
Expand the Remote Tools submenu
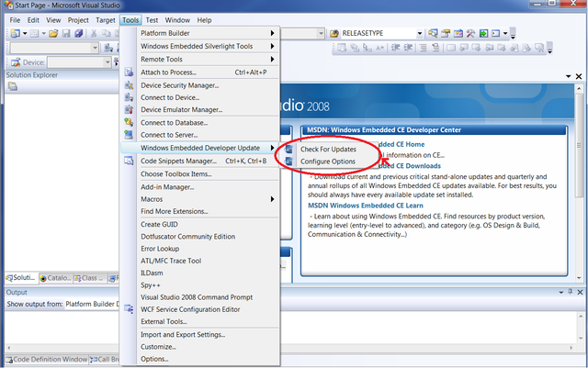[272, 60]
